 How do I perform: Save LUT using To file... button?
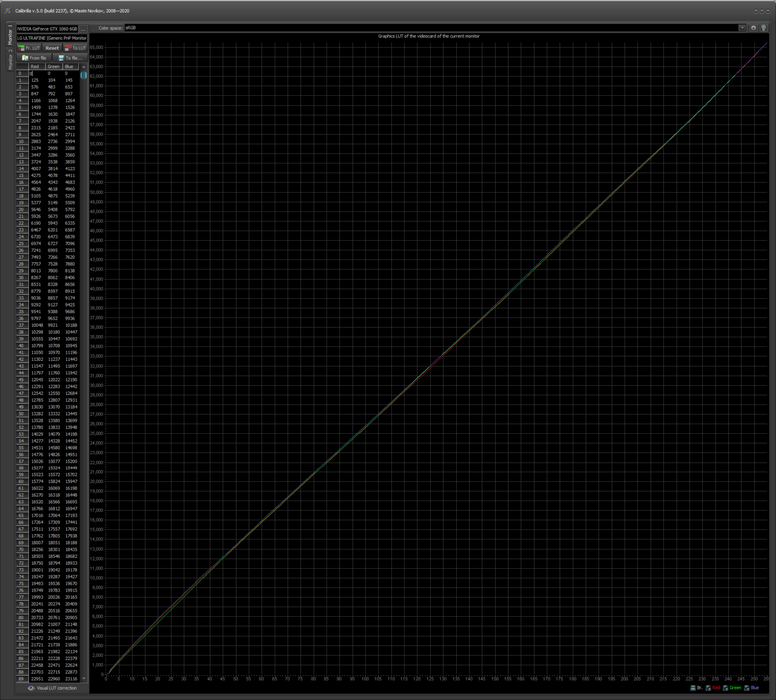(70, 58)
